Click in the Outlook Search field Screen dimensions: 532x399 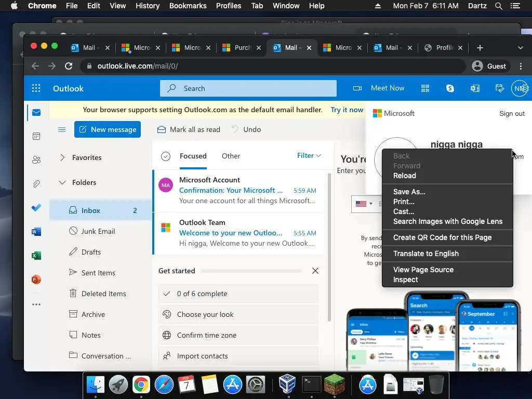click(x=248, y=88)
